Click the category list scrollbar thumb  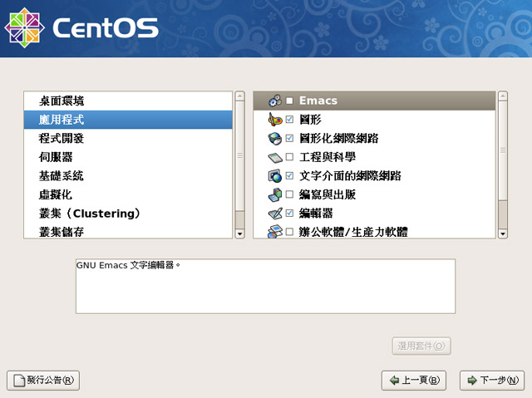coord(240,155)
